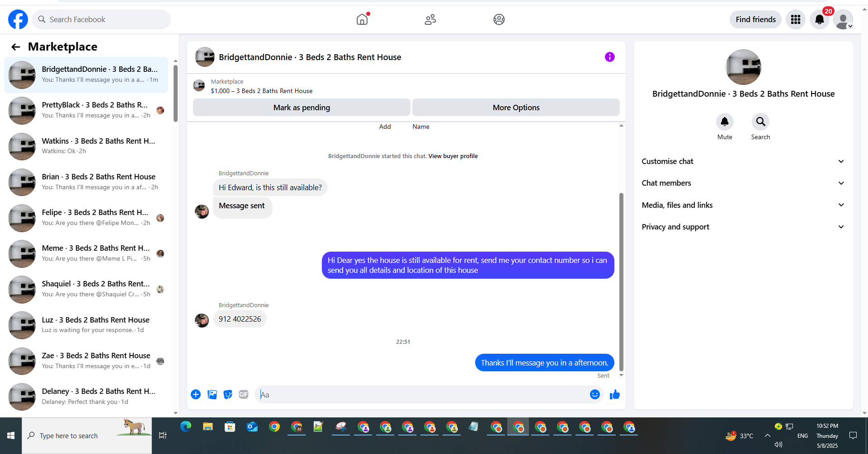868x454 pixels.
Task: Choose a sticker from the sticker icon
Action: point(228,394)
